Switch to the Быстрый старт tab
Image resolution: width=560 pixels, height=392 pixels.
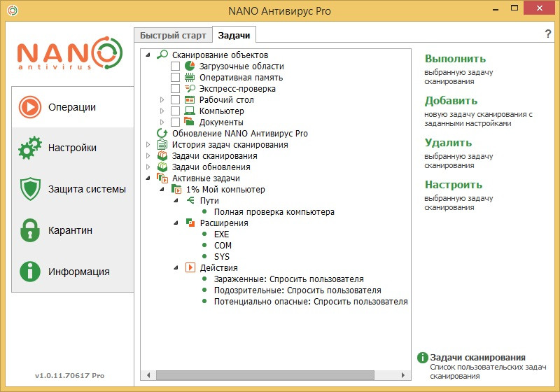173,35
